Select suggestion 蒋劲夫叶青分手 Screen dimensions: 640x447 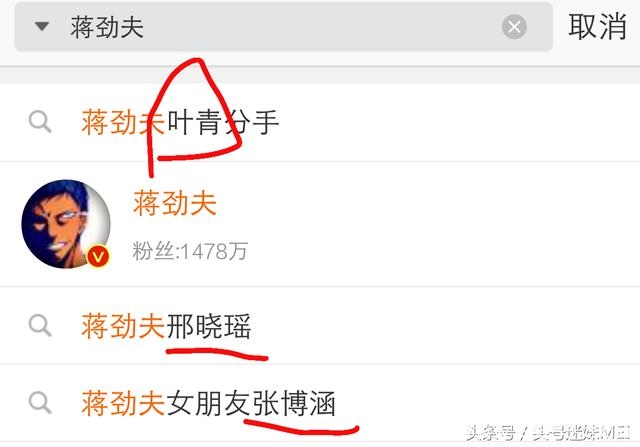320,122
